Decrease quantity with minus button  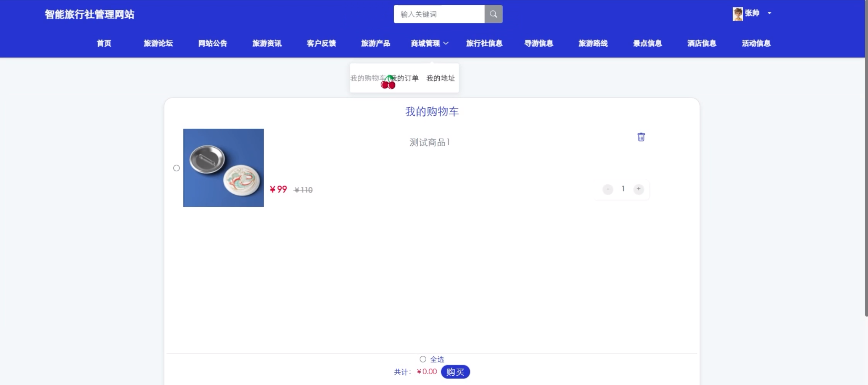[608, 189]
